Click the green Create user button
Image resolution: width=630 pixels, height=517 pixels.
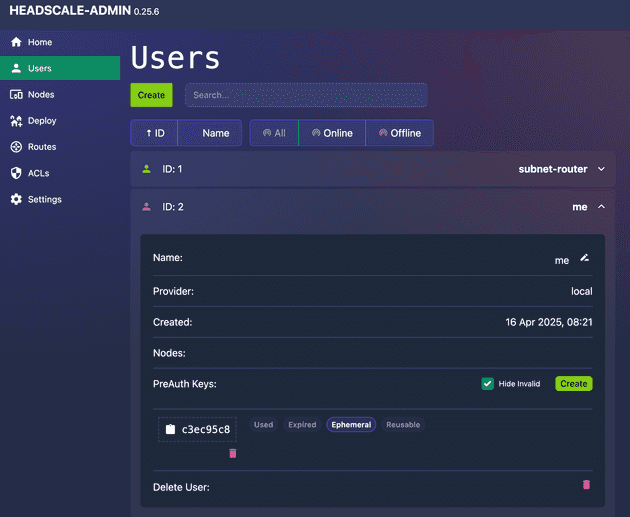coord(151,95)
